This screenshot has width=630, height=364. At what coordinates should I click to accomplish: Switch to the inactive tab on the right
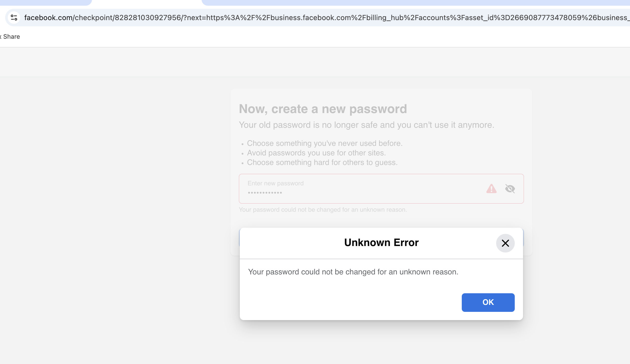coord(416,3)
